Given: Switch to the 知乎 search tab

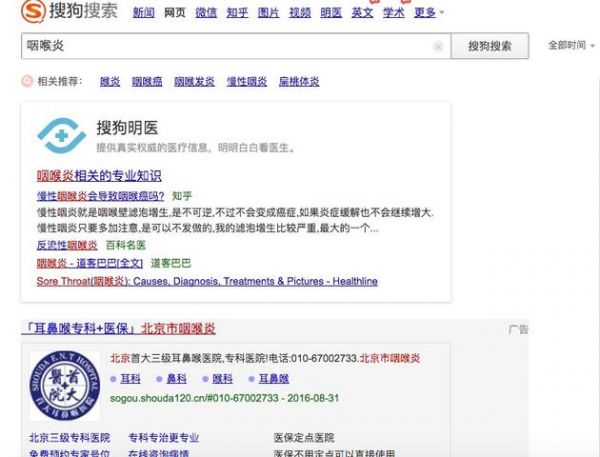Looking at the screenshot, I should [x=237, y=13].
